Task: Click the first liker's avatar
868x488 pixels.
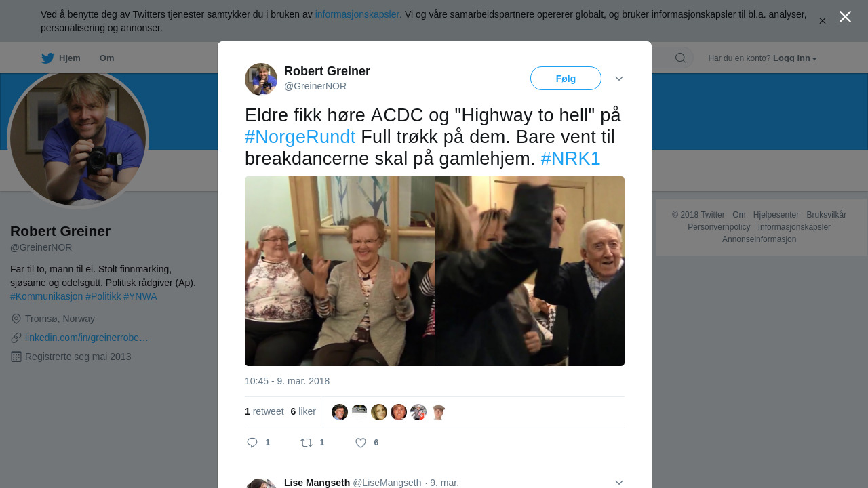Action: tap(340, 412)
